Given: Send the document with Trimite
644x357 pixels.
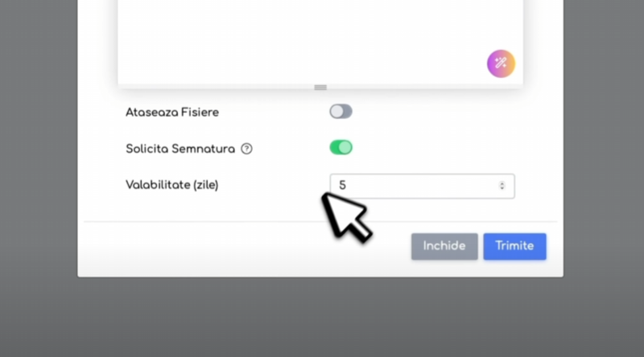Looking at the screenshot, I should click(514, 246).
